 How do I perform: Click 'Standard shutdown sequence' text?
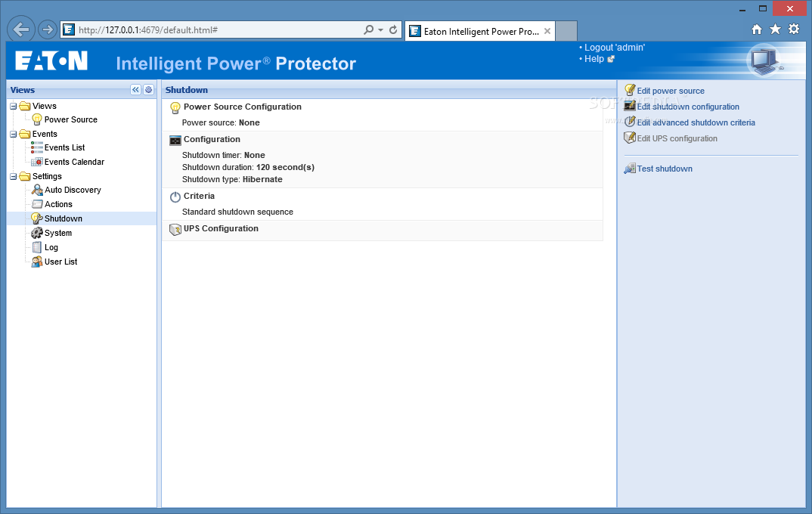point(237,212)
